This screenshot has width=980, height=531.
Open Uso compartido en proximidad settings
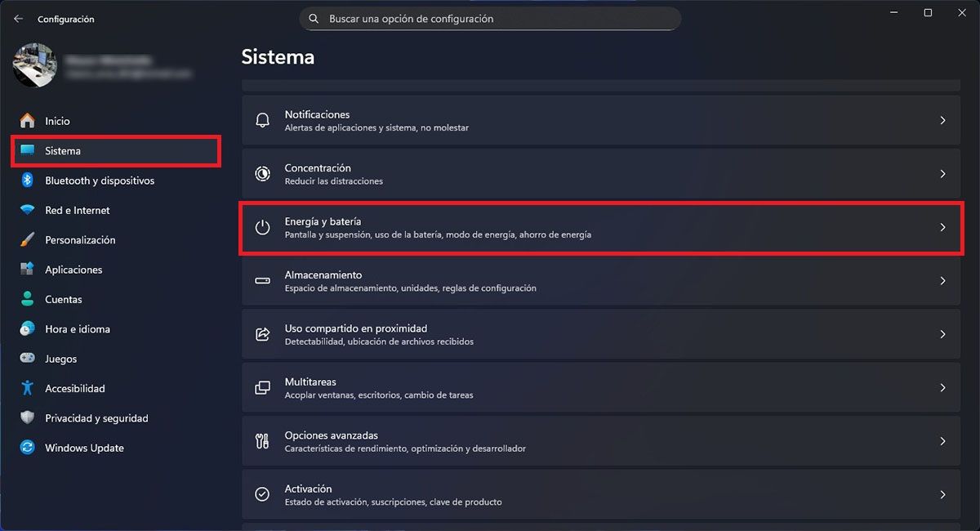pyautogui.click(x=601, y=334)
